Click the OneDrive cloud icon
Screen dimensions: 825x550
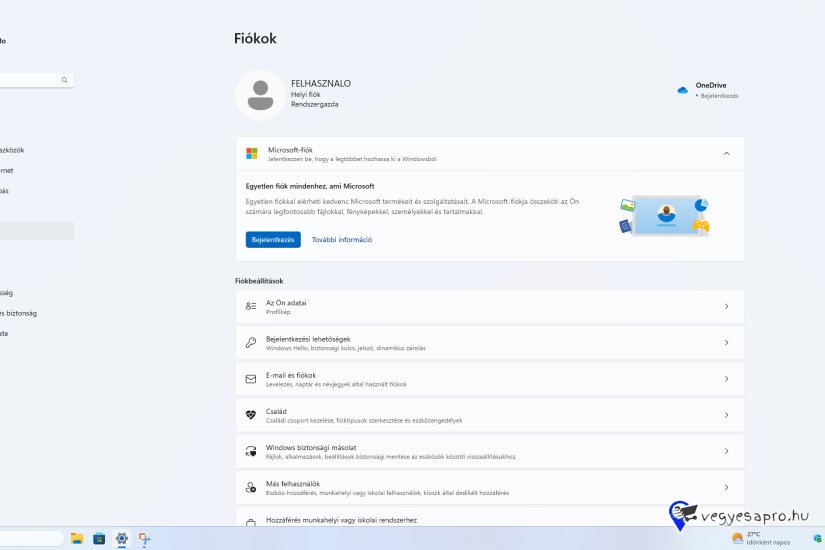coord(683,90)
